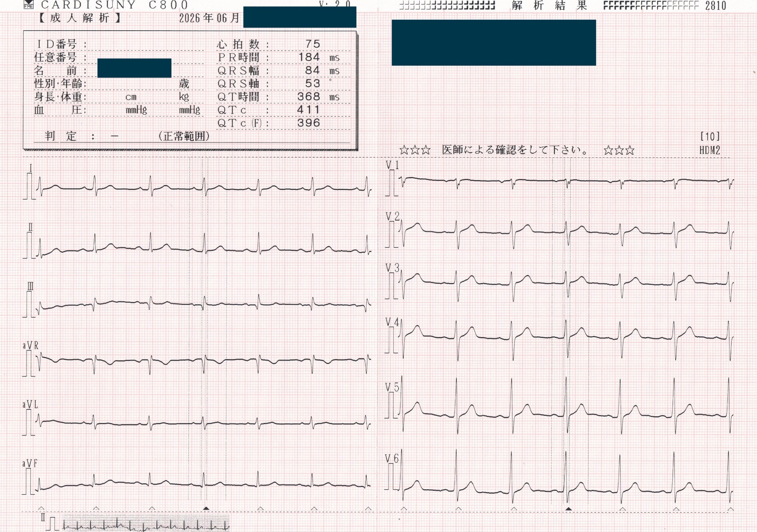Click the V5 lead label
The height and width of the screenshot is (532, 757).
coord(392,387)
